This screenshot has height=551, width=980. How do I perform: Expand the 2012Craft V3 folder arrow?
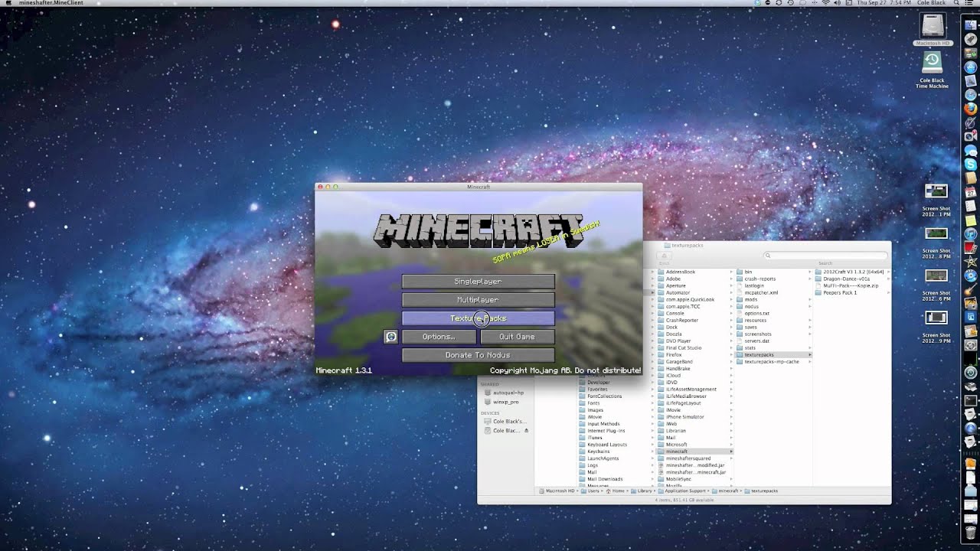point(888,272)
